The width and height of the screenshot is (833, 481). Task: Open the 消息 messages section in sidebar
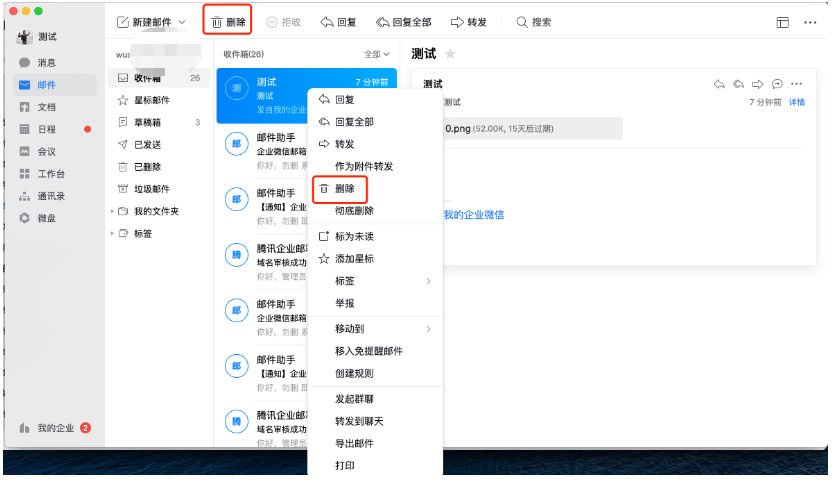45,62
